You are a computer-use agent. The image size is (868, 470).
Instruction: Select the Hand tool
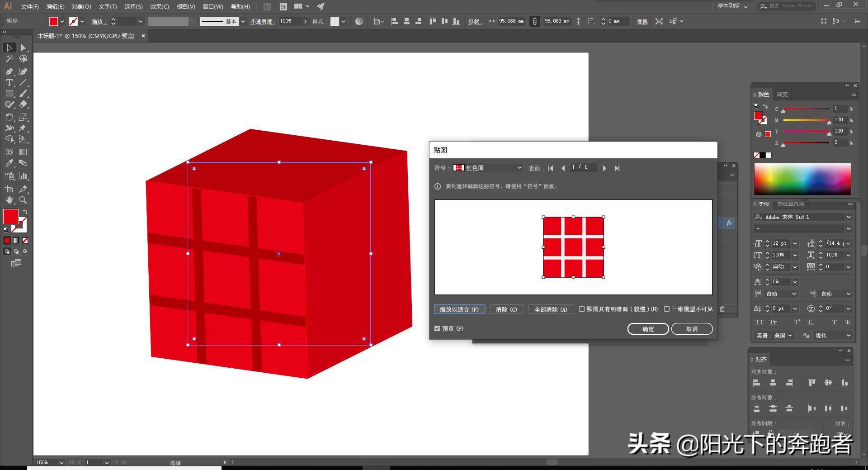point(9,200)
